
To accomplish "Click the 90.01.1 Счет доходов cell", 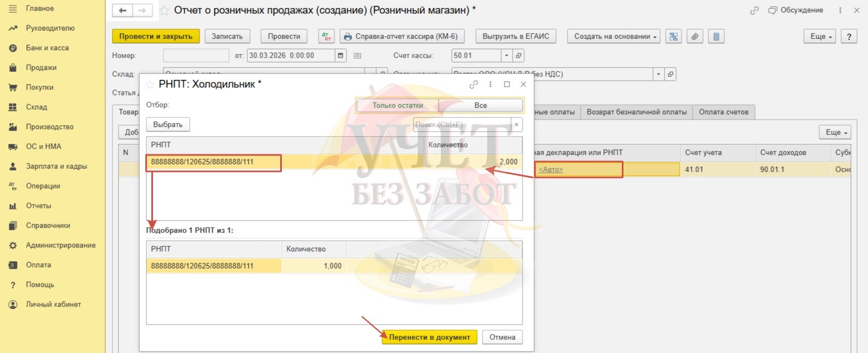I will [x=793, y=169].
